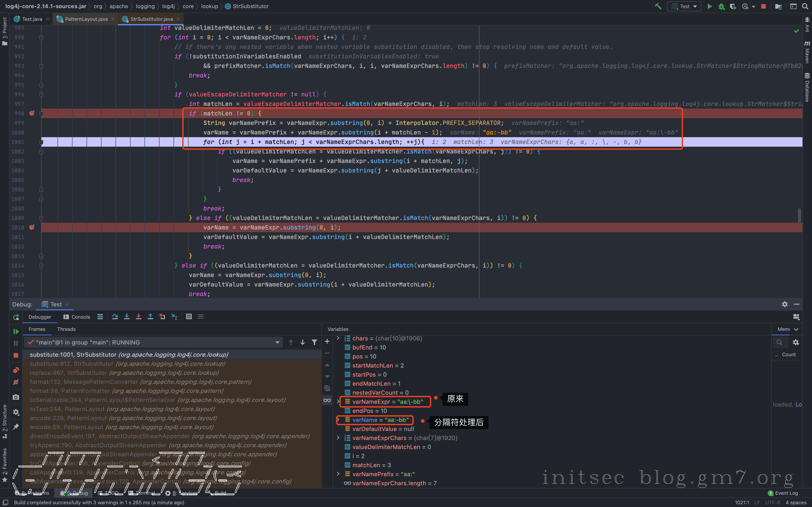Toggle the breakpoint at line 1010
Screen dimensions: 812x507
point(32,227)
